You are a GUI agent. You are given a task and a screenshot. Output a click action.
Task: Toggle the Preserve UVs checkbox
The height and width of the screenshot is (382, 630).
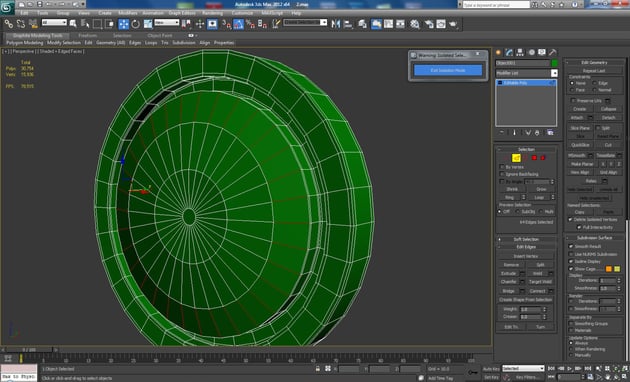pyautogui.click(x=573, y=100)
